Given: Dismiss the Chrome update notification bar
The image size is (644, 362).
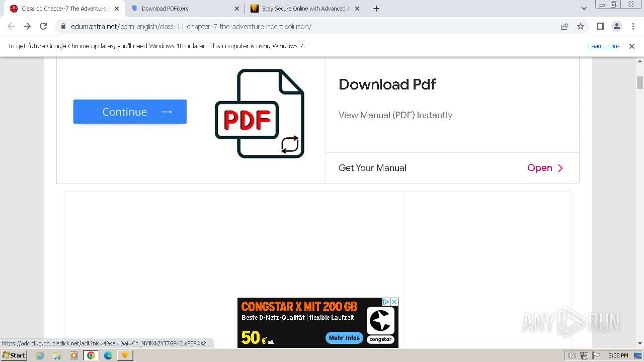Looking at the screenshot, I should coord(632,46).
